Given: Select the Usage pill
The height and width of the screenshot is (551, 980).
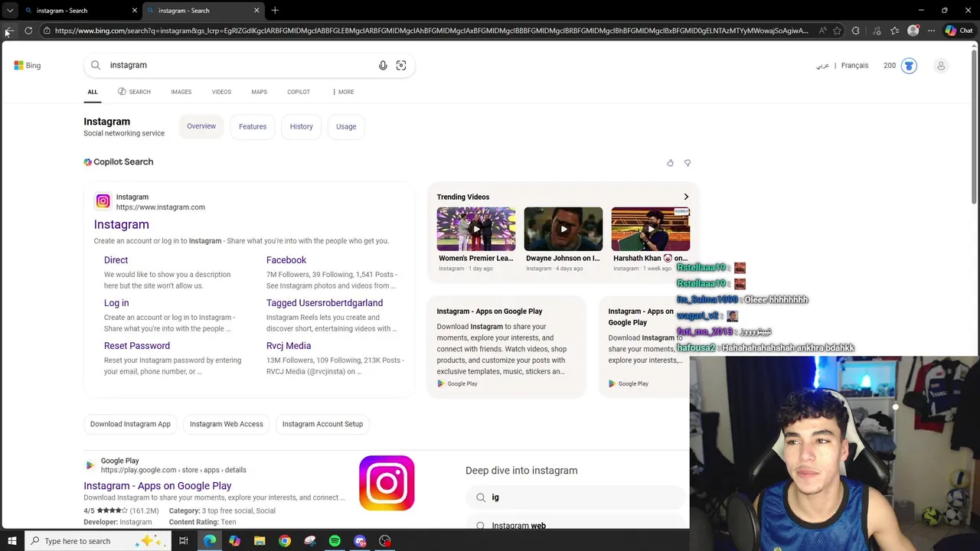Looking at the screenshot, I should click(x=346, y=126).
